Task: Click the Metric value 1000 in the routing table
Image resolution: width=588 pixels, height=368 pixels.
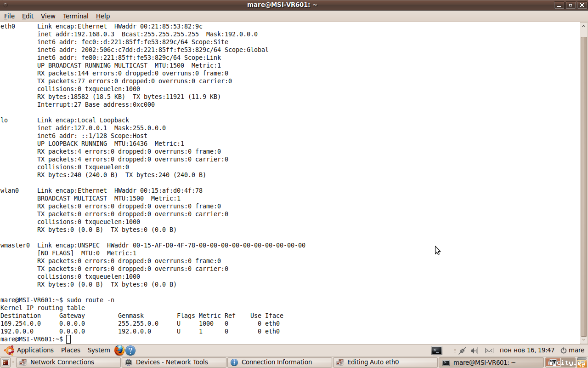Action: pos(206,323)
